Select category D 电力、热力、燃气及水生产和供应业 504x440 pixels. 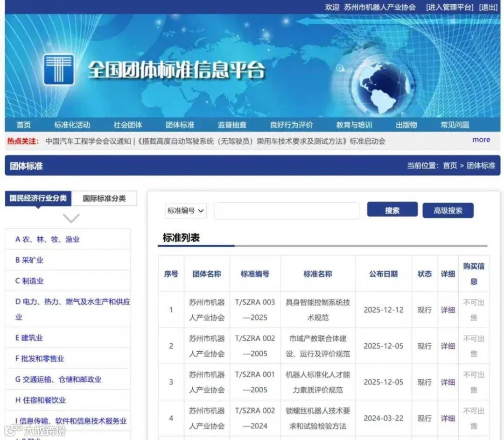click(73, 309)
